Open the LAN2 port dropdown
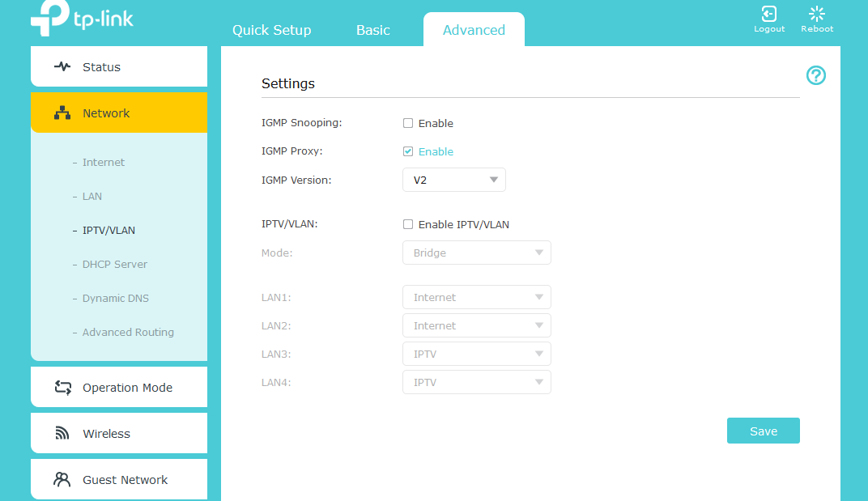 coord(477,325)
